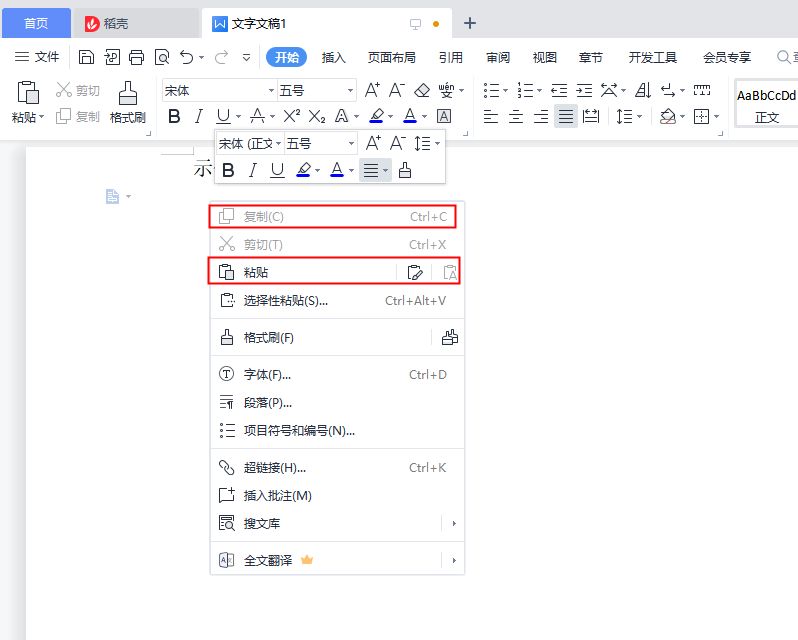This screenshot has width=798, height=640.
Task: Decrease paragraph indent in ribbon
Action: tap(559, 91)
